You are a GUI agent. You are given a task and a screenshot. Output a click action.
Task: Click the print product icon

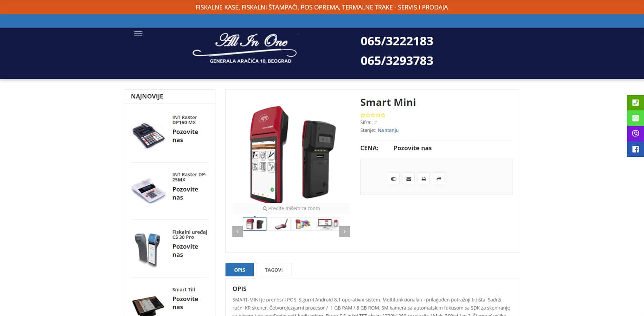(x=424, y=179)
